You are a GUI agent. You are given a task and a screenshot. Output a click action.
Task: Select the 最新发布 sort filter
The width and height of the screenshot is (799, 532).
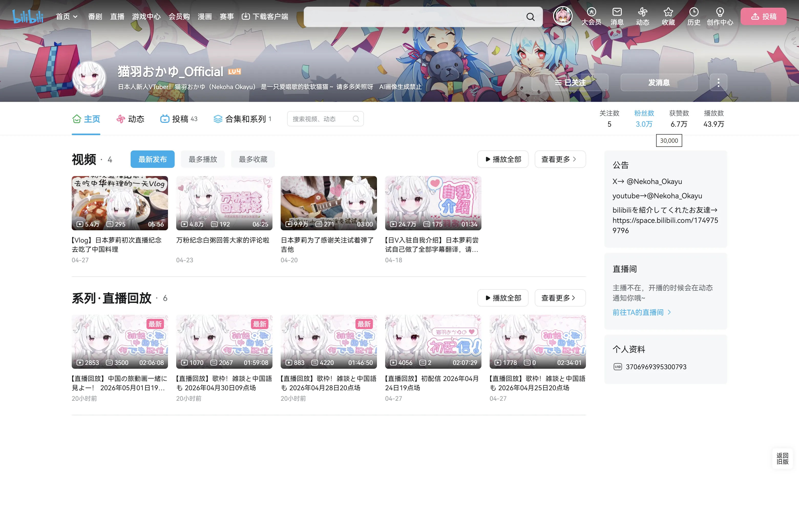pyautogui.click(x=152, y=159)
